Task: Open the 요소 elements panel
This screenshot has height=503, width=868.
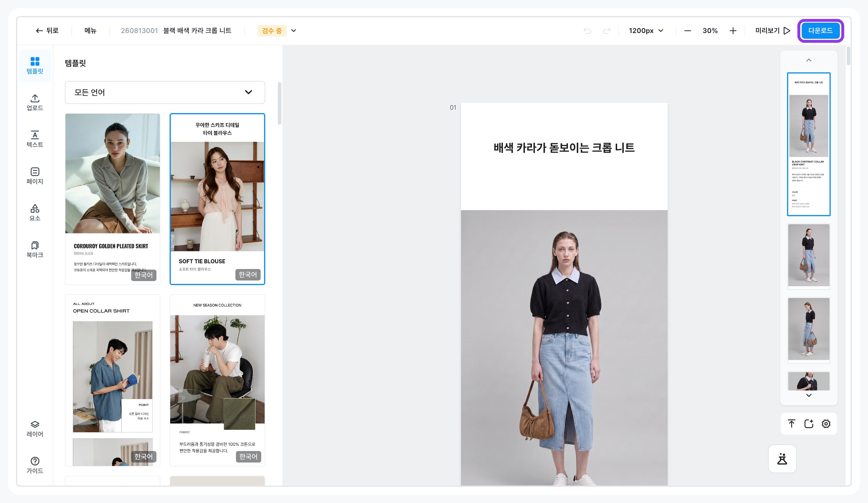Action: pyautogui.click(x=35, y=212)
